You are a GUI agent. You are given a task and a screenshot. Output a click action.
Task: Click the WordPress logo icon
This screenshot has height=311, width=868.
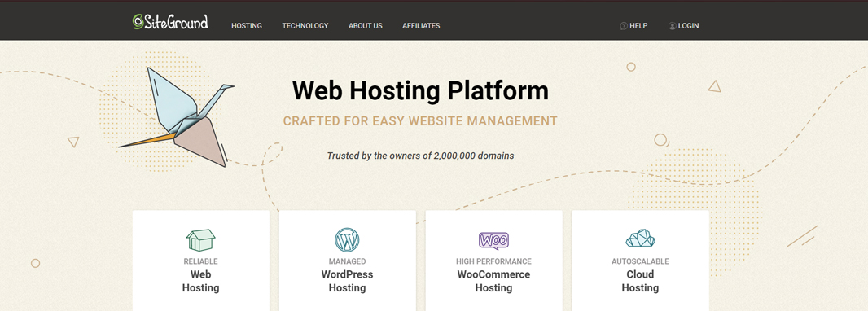(347, 240)
